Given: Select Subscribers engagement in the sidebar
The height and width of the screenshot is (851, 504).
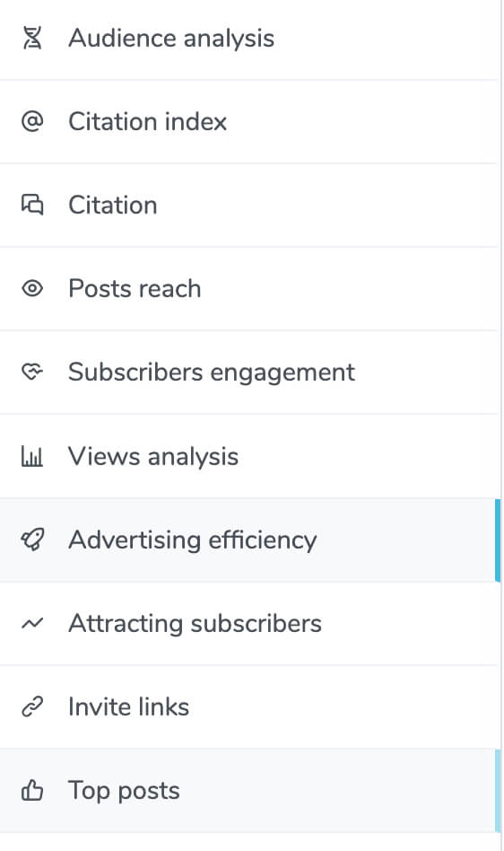Looking at the screenshot, I should pos(250,373).
